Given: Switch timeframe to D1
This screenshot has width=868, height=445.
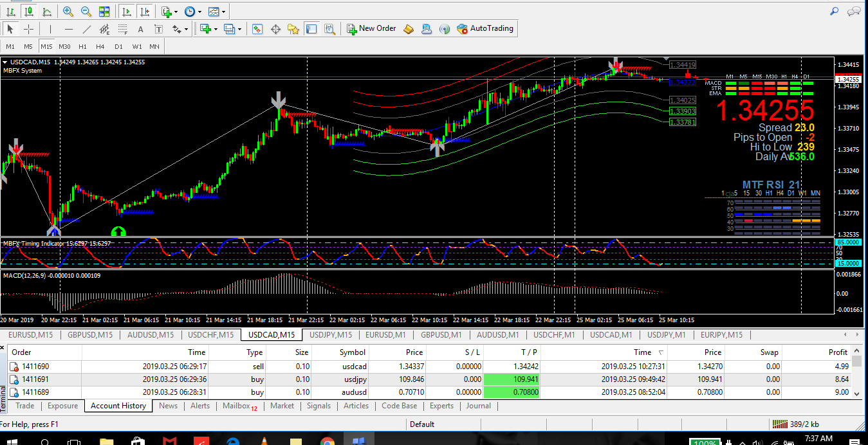Looking at the screenshot, I should click(x=118, y=46).
